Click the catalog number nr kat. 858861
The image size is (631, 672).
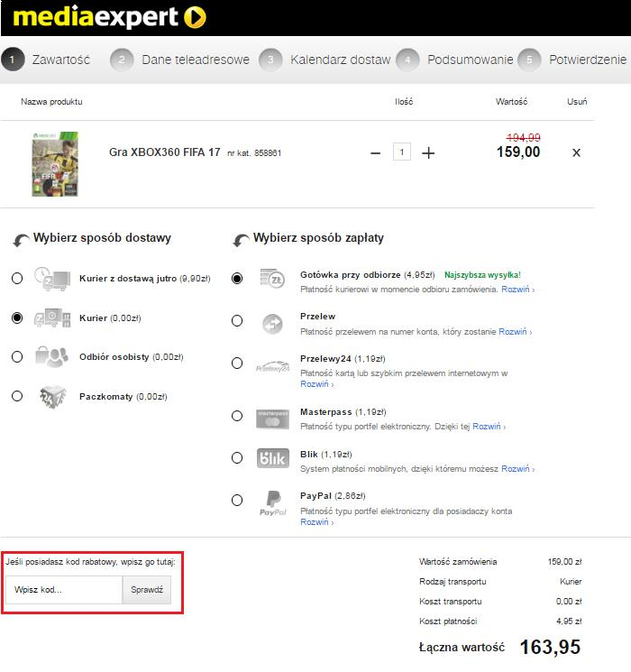[x=254, y=153]
